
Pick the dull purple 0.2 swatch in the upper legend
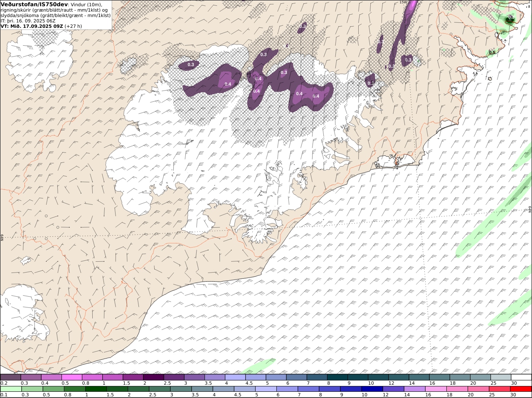click(10, 377)
